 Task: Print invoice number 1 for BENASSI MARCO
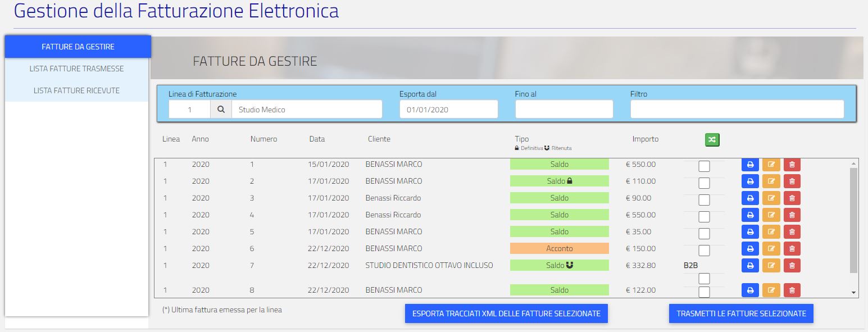(750, 164)
